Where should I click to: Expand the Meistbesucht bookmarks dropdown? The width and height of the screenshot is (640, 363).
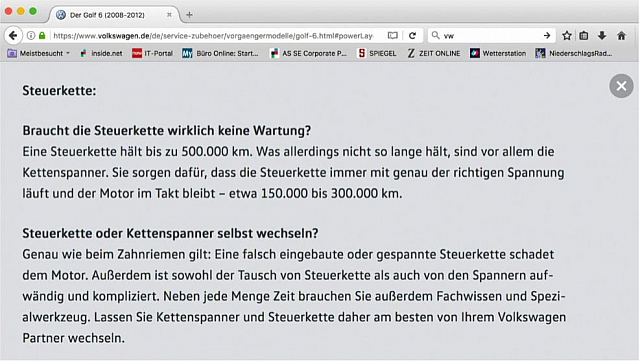39,53
